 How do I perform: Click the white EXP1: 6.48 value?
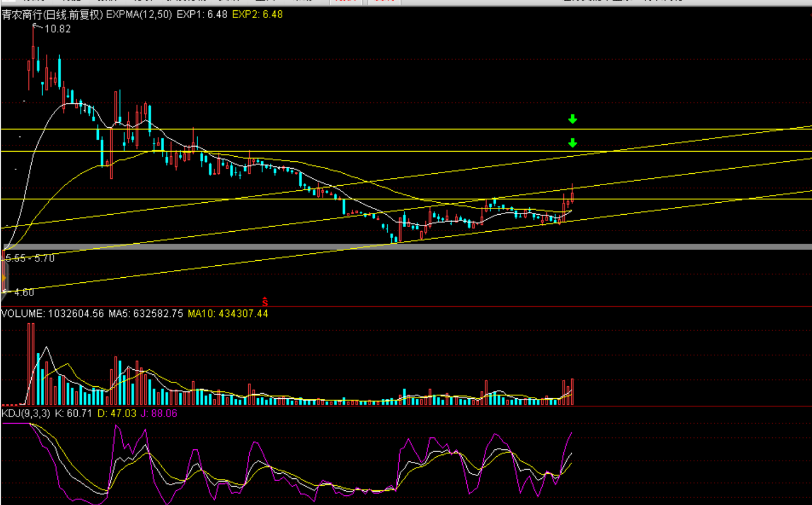202,14
